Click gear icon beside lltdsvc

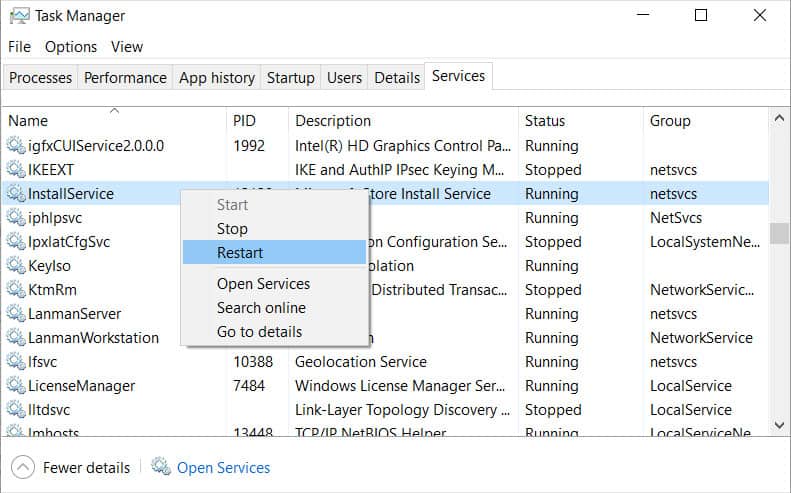coord(16,409)
